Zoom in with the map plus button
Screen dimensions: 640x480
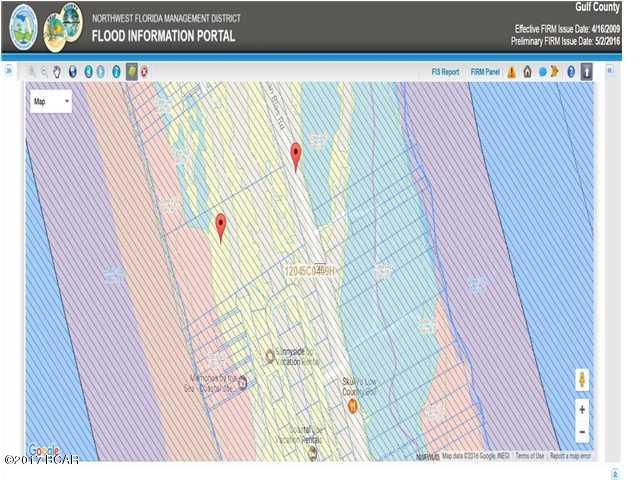click(x=582, y=409)
